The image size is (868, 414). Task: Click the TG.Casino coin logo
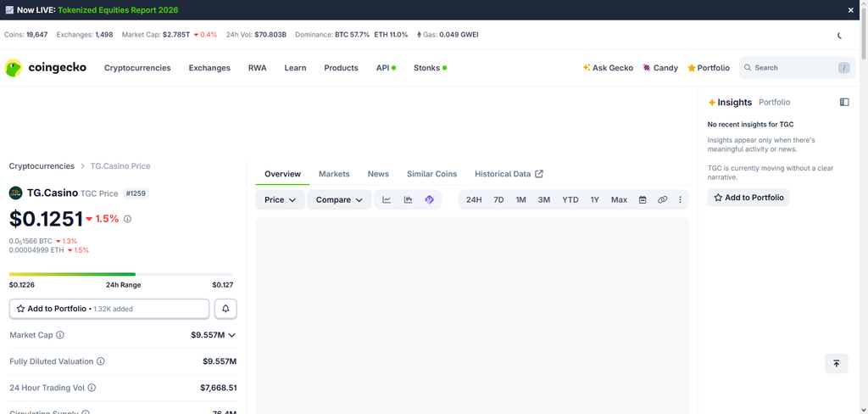(x=15, y=193)
